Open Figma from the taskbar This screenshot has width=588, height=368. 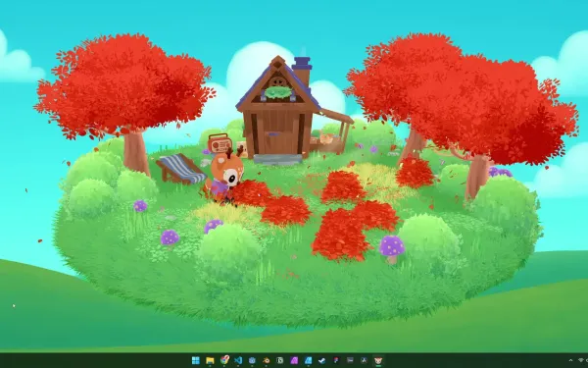click(336, 360)
